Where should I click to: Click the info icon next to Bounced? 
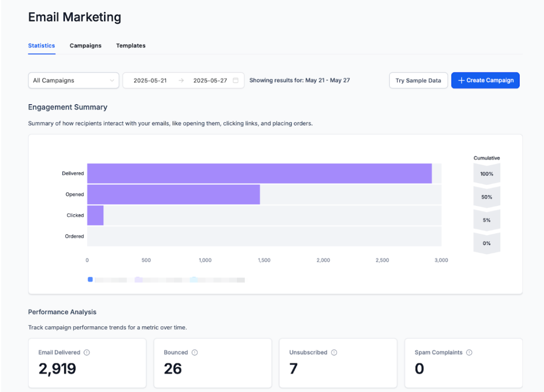194,353
